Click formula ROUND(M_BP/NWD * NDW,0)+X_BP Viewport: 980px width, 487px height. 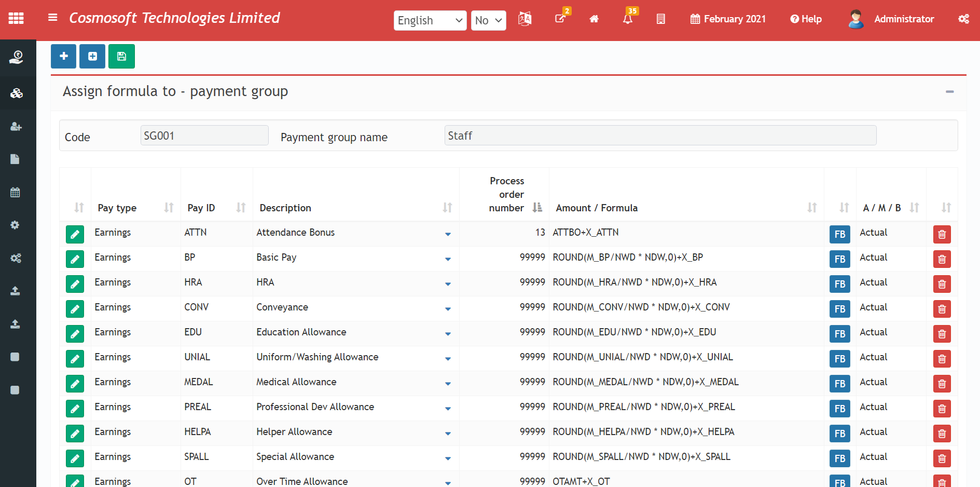[x=628, y=258]
